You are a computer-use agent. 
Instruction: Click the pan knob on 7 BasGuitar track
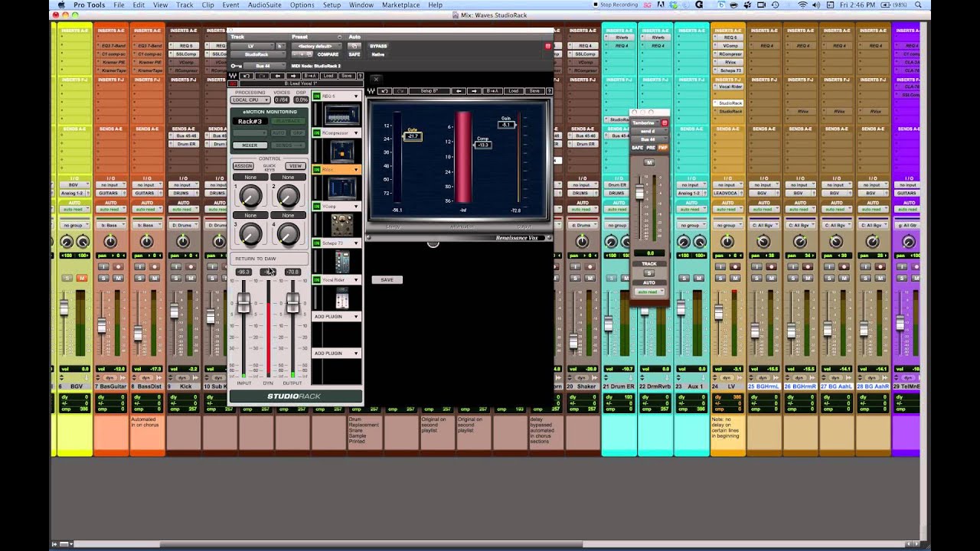pos(110,242)
